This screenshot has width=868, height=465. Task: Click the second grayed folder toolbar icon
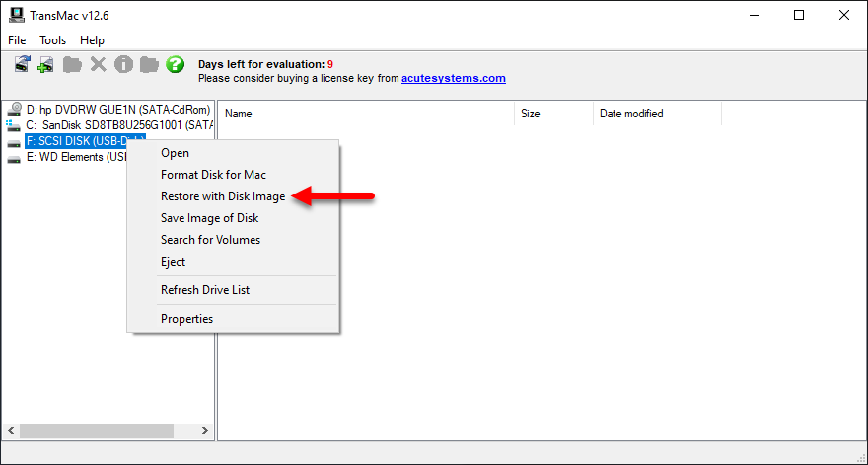coord(149,65)
